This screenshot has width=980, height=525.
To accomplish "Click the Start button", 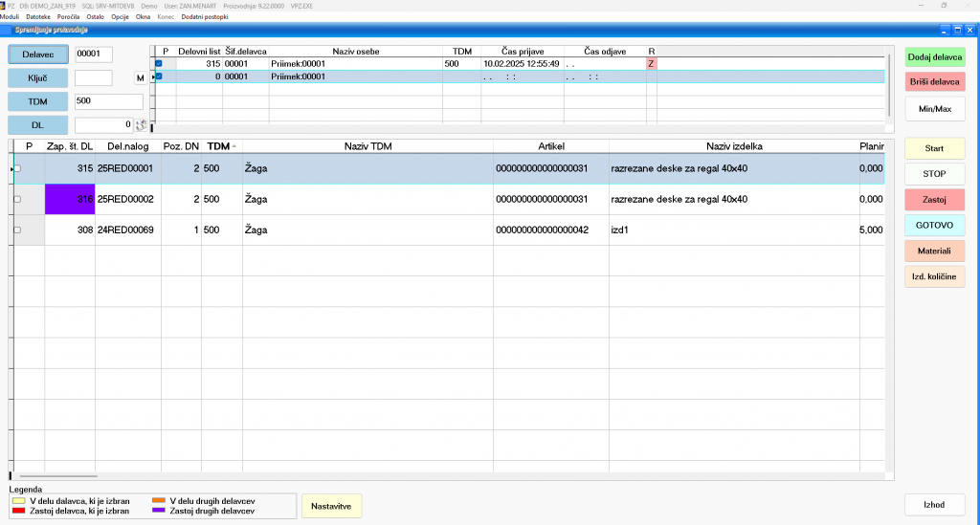I will pos(934,149).
